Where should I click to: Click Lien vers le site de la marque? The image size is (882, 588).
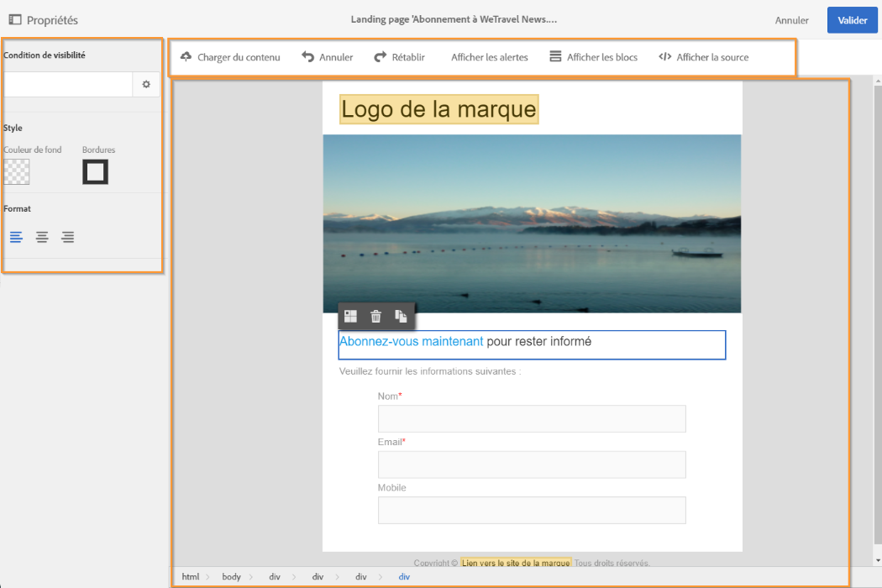pyautogui.click(x=516, y=563)
